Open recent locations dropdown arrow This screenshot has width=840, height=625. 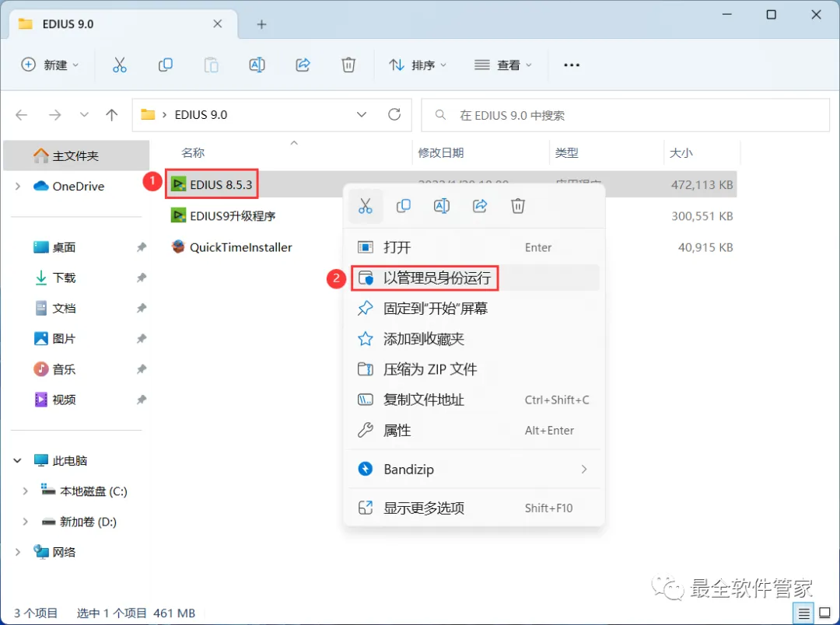[x=84, y=114]
